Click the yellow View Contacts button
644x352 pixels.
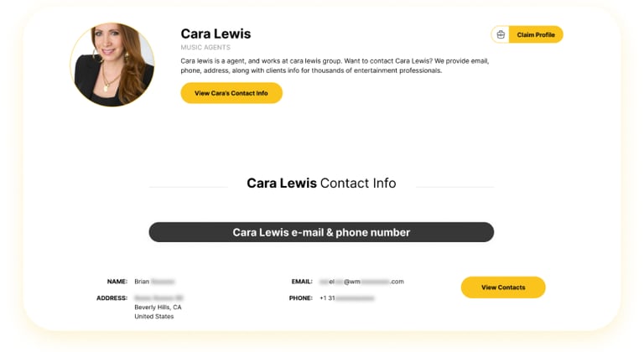click(x=503, y=287)
